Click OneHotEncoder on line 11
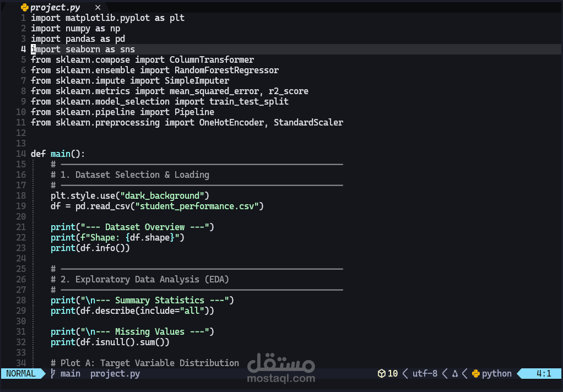Screen dimensions: 563x392 click(231, 122)
